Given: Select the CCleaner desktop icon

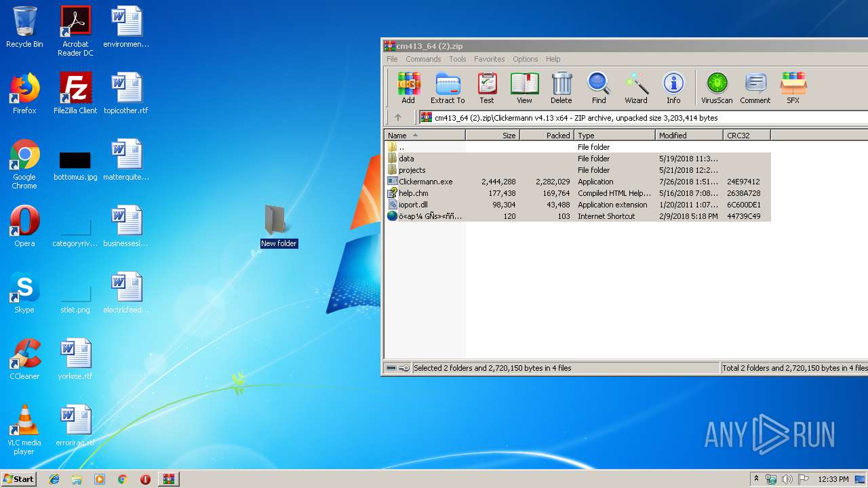Looking at the screenshot, I should pyautogui.click(x=24, y=359).
